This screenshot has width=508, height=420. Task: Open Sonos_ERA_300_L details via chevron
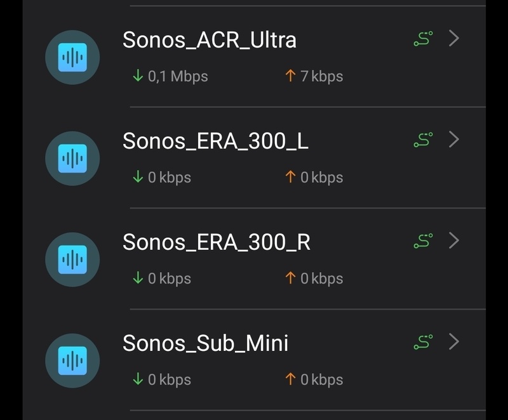coord(453,140)
